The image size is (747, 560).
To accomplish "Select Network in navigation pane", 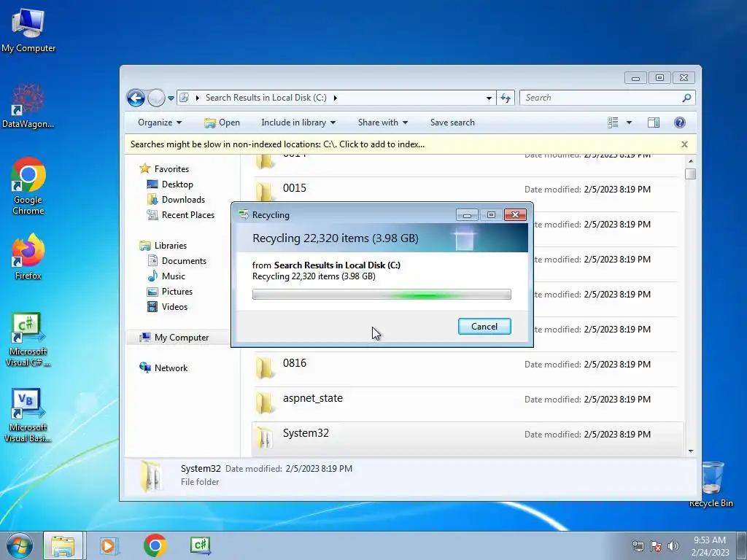I will [x=164, y=368].
